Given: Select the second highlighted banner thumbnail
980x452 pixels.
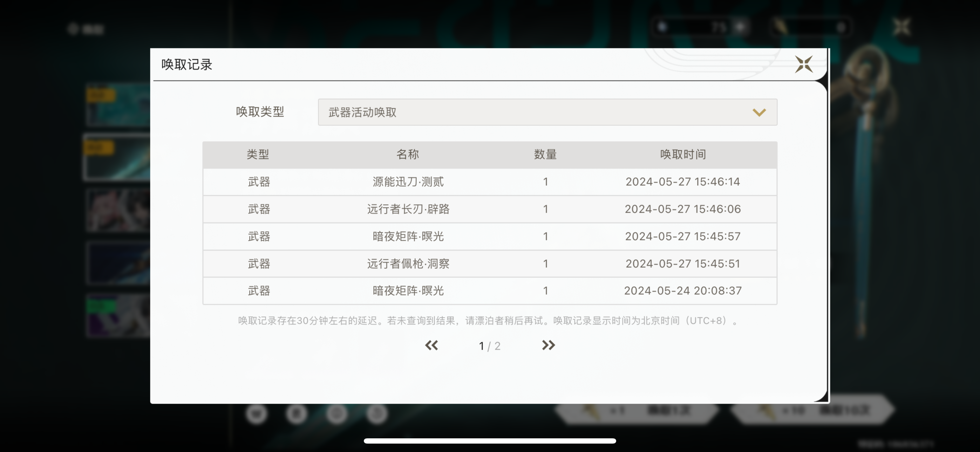Looking at the screenshot, I should coord(118,157).
